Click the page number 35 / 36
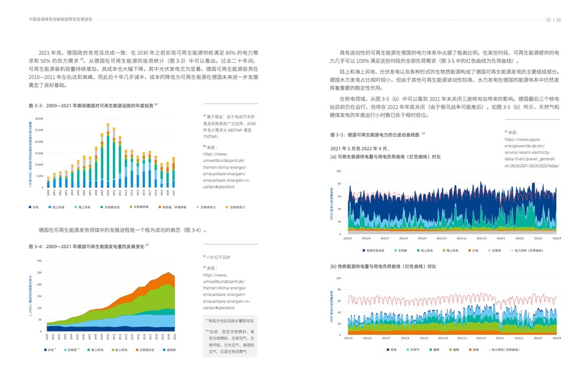The width and height of the screenshot is (588, 387). click(553, 19)
